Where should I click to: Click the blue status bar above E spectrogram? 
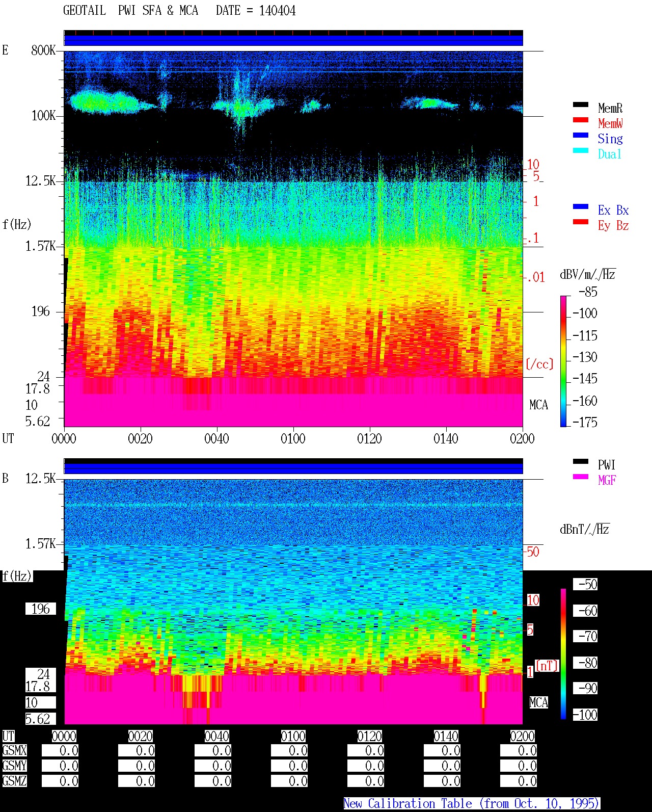point(293,40)
